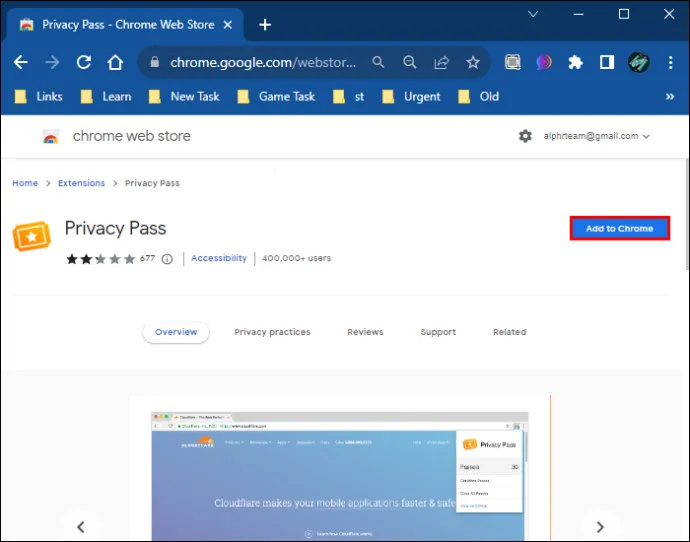Viewport: 690px width, 542px height.
Task: Open the screenshot capture extension icon
Action: tap(513, 62)
